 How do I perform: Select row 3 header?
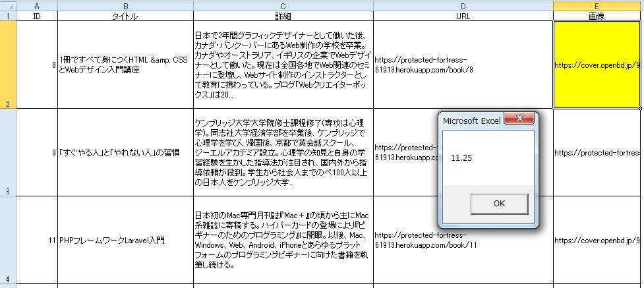pos(8,152)
